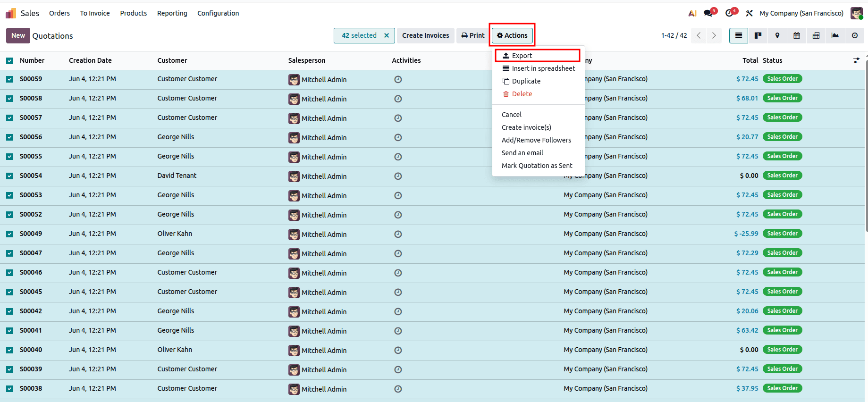Open the AI assistant icon in the top bar
This screenshot has width=868, height=402.
coord(692,13)
